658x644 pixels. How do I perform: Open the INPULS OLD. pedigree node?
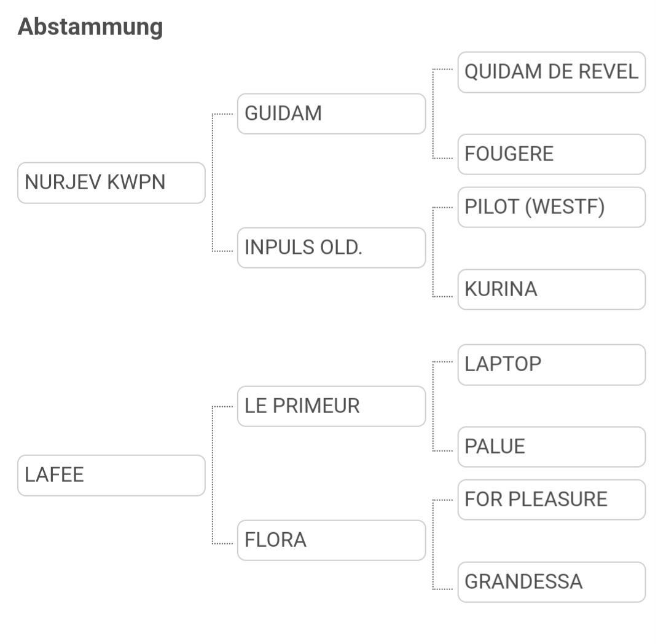point(331,248)
